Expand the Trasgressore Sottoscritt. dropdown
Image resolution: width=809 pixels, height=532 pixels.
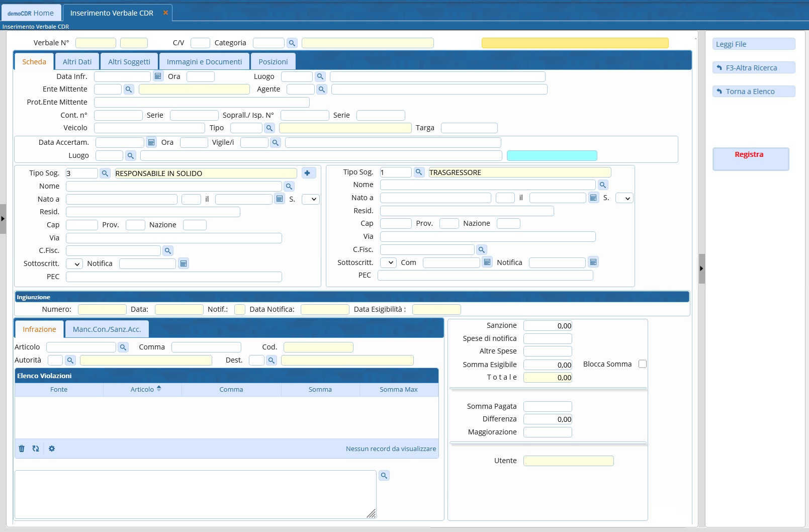tap(388, 262)
